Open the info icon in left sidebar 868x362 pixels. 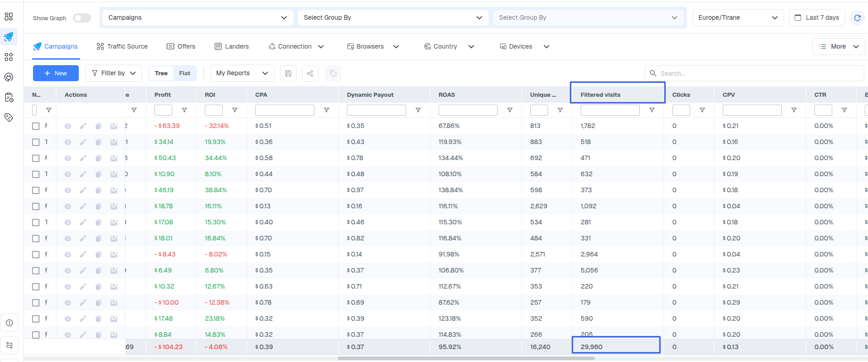9,323
